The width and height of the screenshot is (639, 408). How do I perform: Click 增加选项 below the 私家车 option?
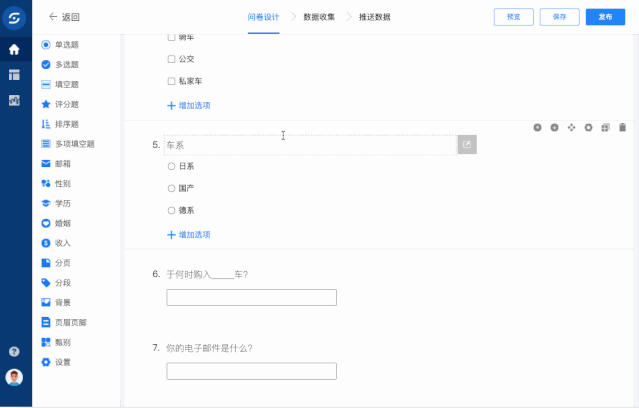click(189, 106)
